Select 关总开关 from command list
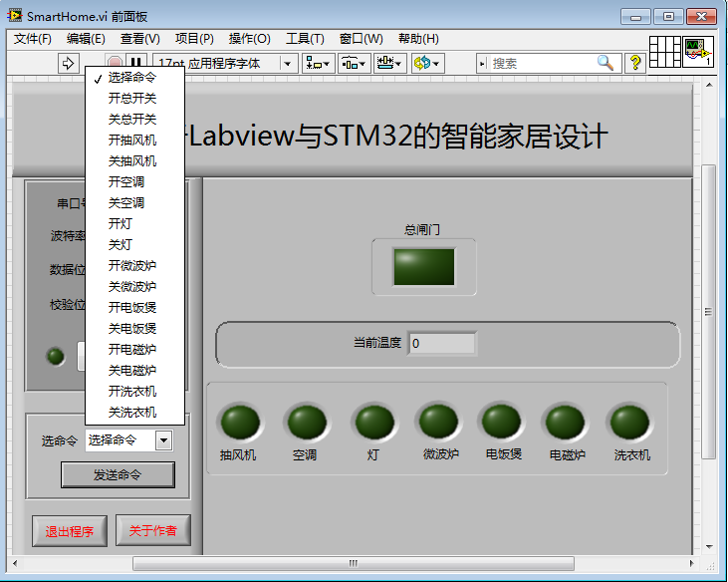Viewport: 728px width, 582px height. pyautogui.click(x=135, y=119)
